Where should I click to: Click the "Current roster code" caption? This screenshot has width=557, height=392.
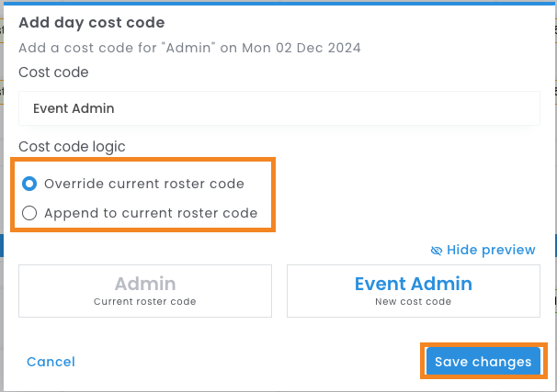145,301
